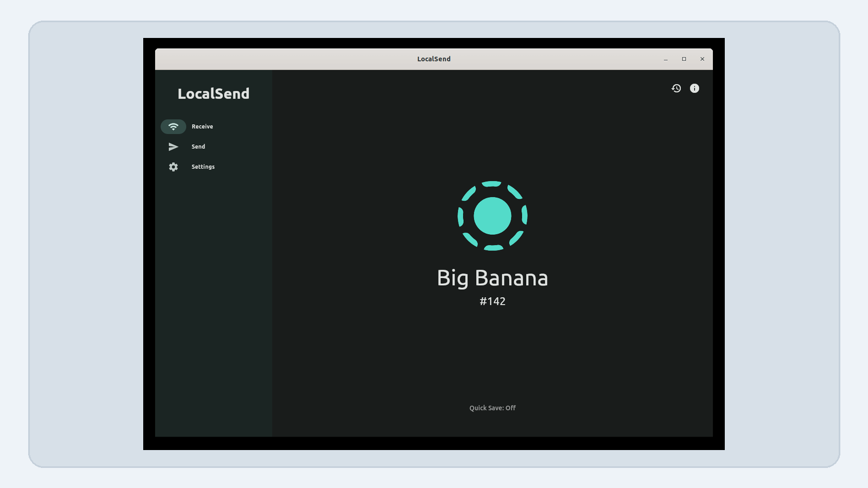
Task: Open the transfer history icon
Action: [x=676, y=88]
